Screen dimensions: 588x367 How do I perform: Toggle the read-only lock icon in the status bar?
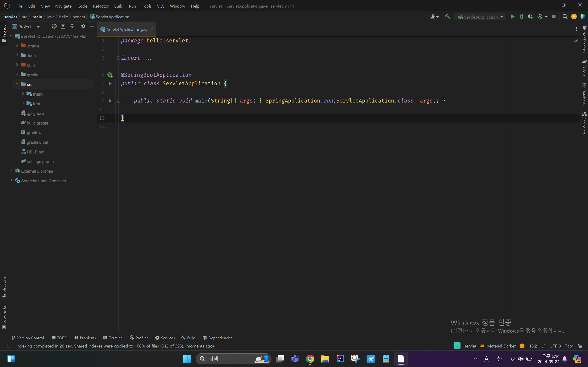[580, 346]
